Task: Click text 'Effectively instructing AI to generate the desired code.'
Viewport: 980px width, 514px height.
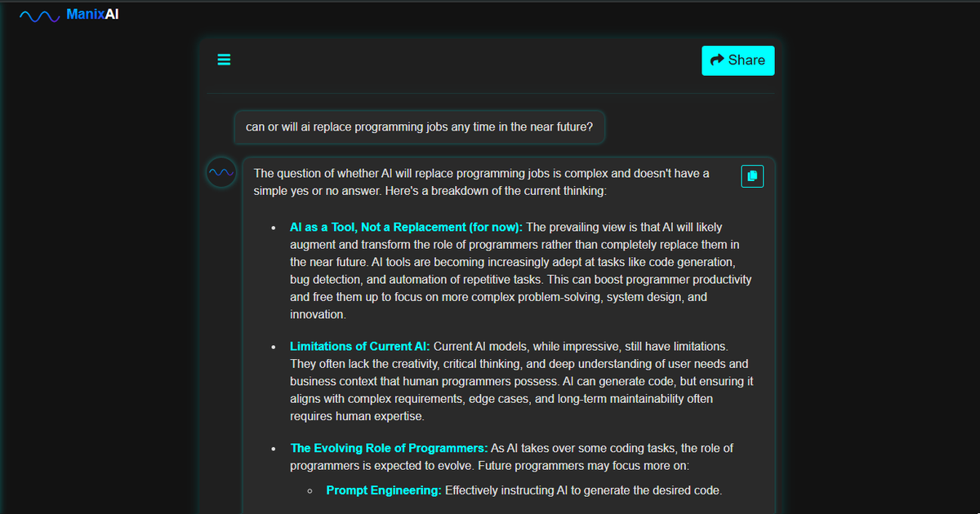Action: click(x=584, y=490)
